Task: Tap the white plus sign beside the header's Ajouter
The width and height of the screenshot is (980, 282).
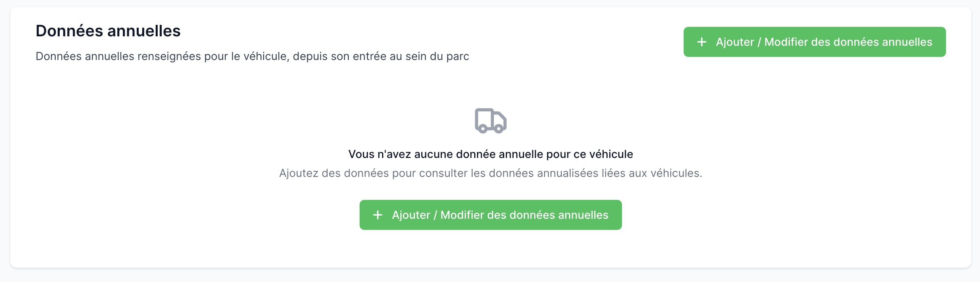Action: pyautogui.click(x=702, y=42)
